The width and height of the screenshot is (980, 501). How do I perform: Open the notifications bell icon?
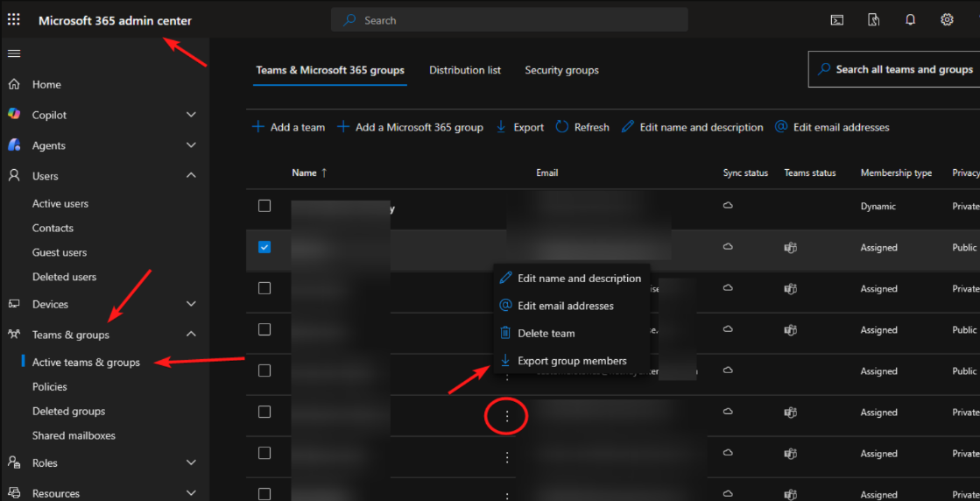[x=910, y=20]
